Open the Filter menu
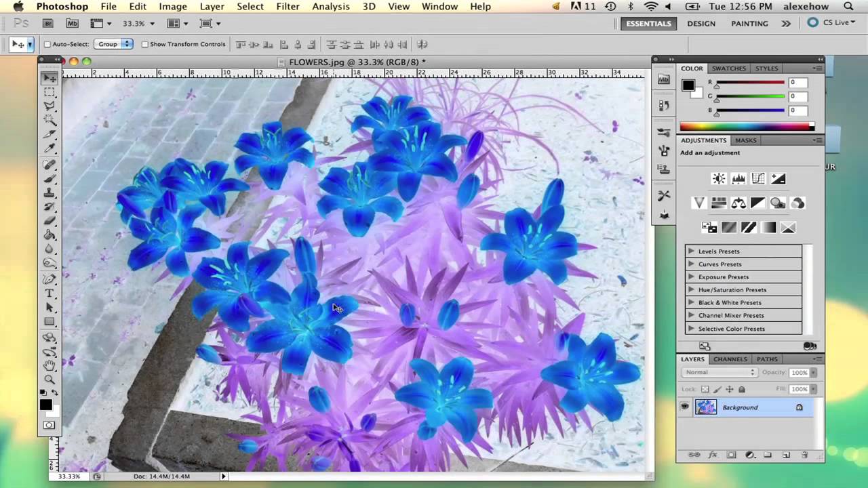 [288, 7]
